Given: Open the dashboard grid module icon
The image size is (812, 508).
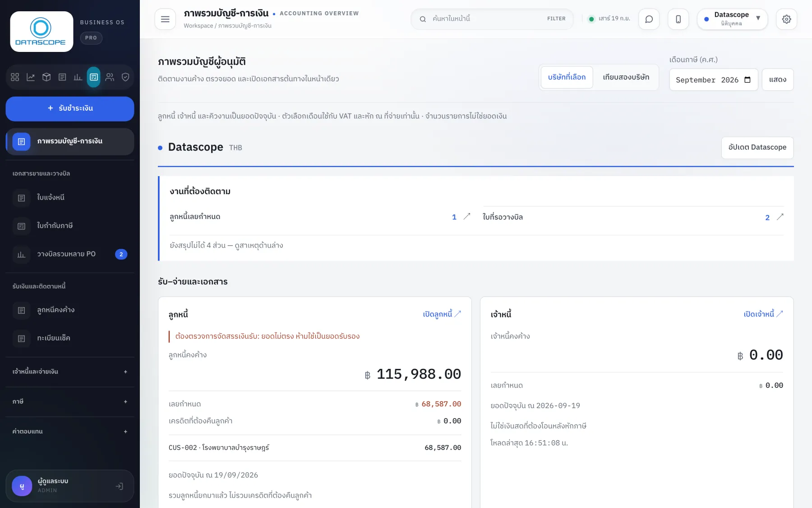Looking at the screenshot, I should (15, 77).
